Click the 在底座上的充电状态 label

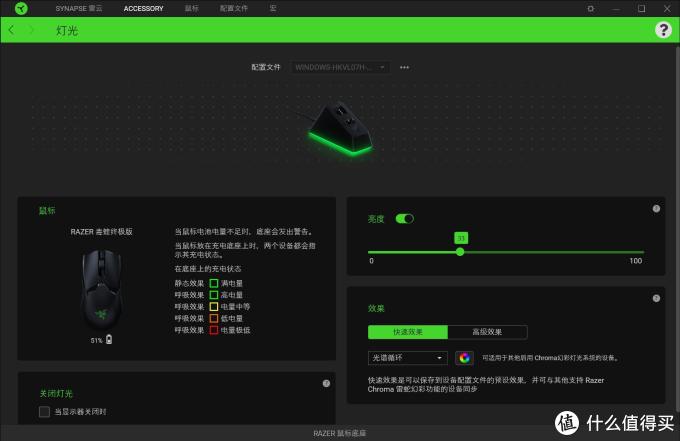pos(208,269)
